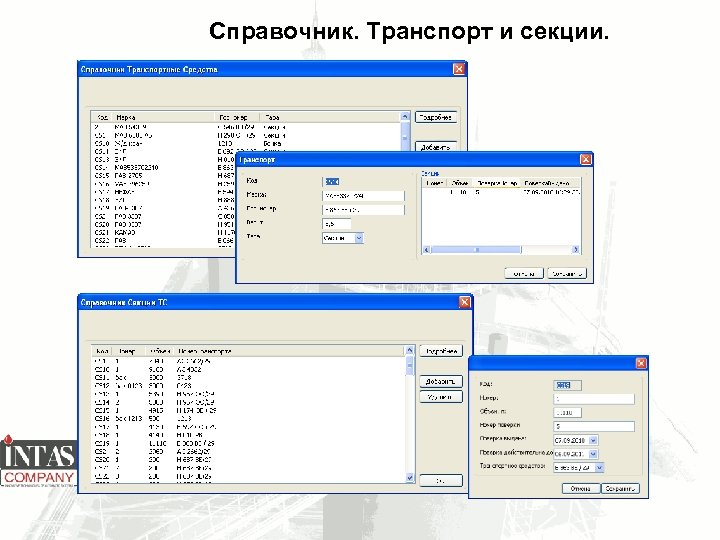Click Объем header in Транспорт Секции table
Image resolution: width=720 pixels, height=540 pixels.
point(460,183)
